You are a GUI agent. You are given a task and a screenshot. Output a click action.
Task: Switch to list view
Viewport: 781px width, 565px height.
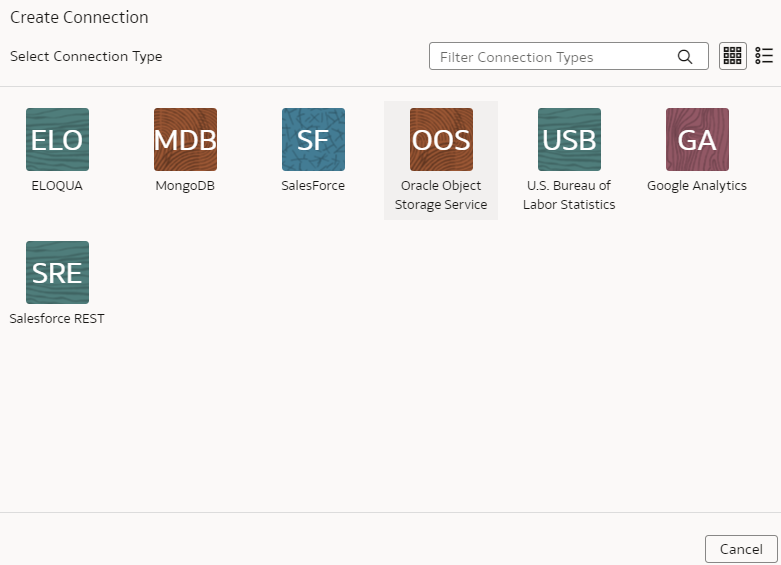coord(764,56)
